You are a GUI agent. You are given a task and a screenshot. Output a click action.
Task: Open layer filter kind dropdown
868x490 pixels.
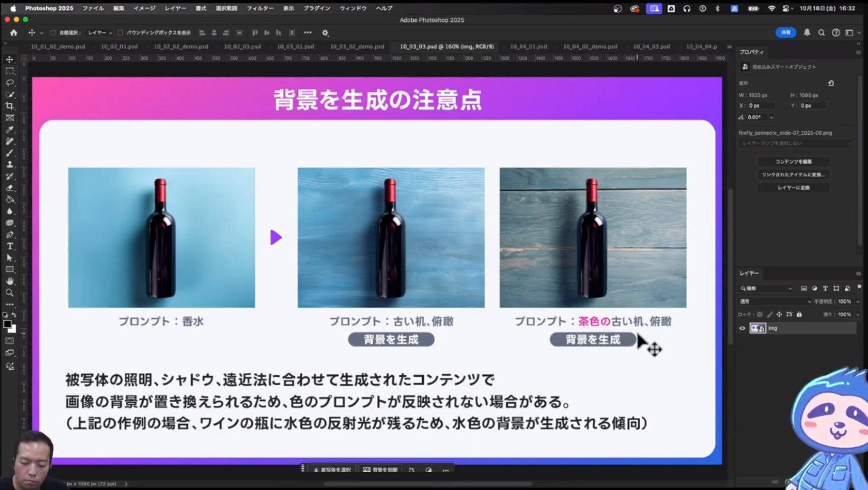(766, 288)
